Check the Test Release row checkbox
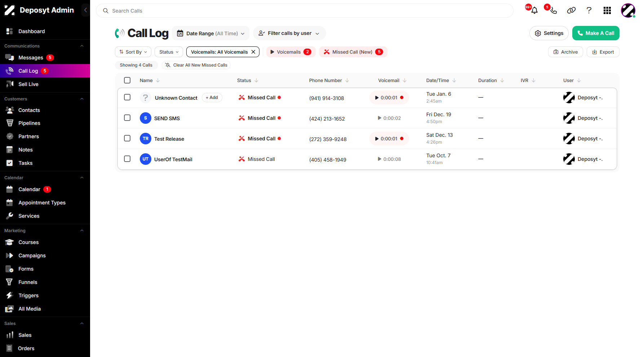 (127, 138)
